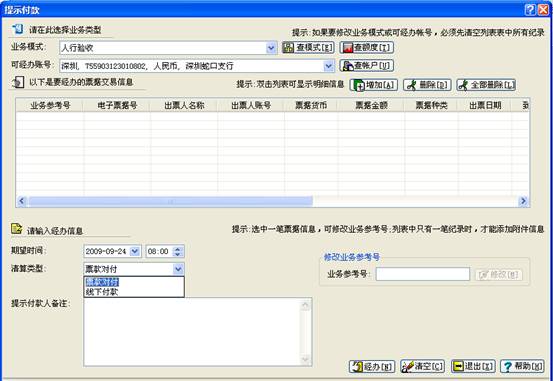Image resolution: width=553 pixels, height=381 pixels.
Task: Click the 票据金额 column header
Action: [x=371, y=105]
